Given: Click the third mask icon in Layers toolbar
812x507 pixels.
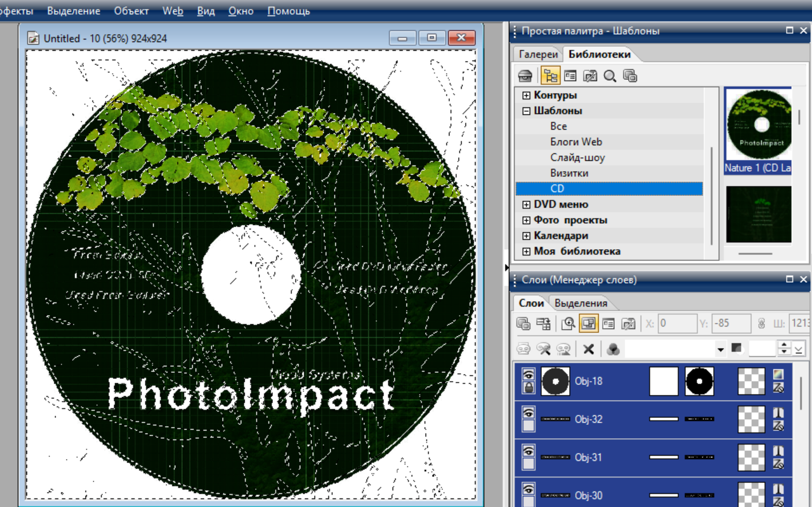Looking at the screenshot, I should tap(563, 349).
